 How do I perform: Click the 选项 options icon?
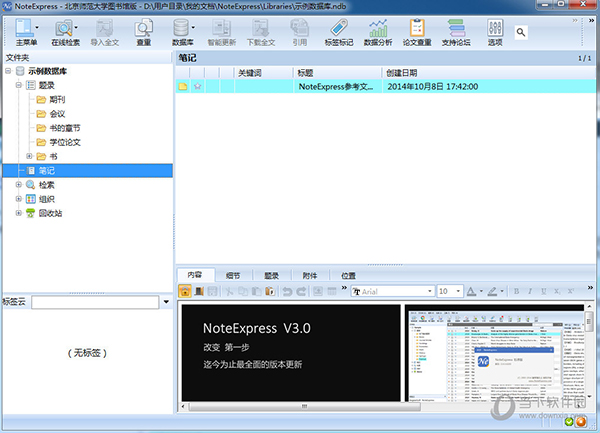pos(494,32)
